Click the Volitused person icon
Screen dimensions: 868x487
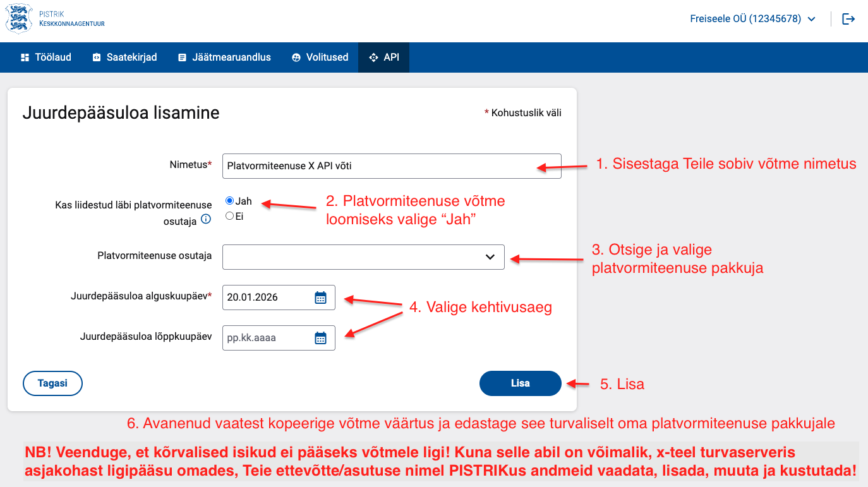[296, 57]
